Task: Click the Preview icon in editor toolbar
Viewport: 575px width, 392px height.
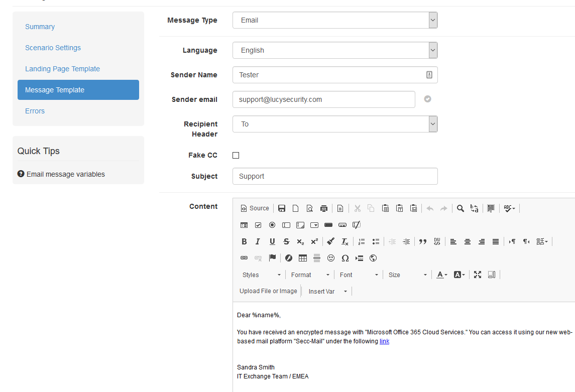Action: tap(309, 208)
